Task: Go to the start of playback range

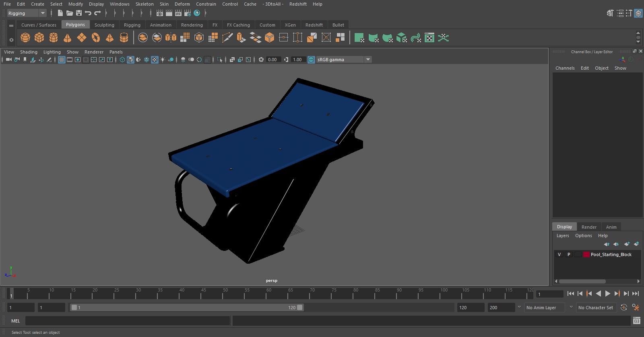Action: [571, 294]
